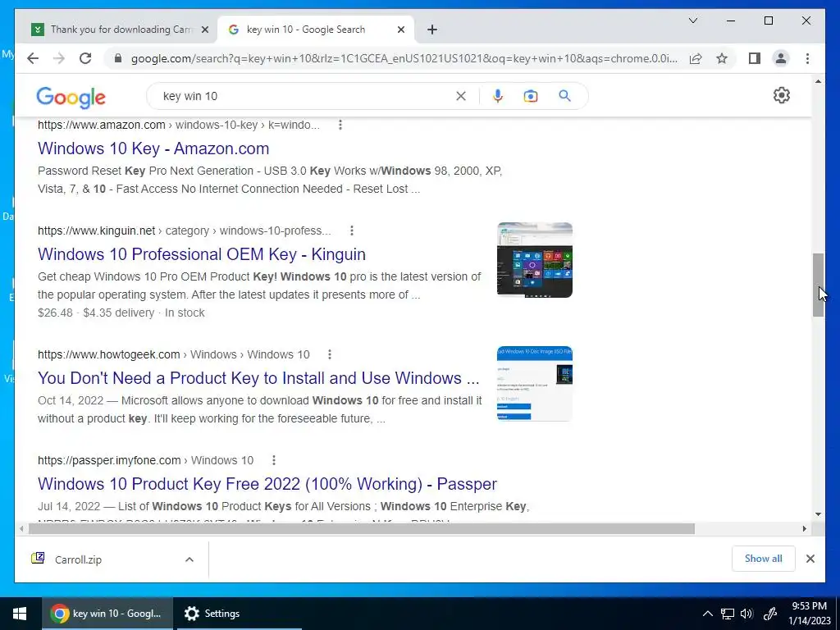
Task: Open the pen workspace tray icon
Action: 769,614
